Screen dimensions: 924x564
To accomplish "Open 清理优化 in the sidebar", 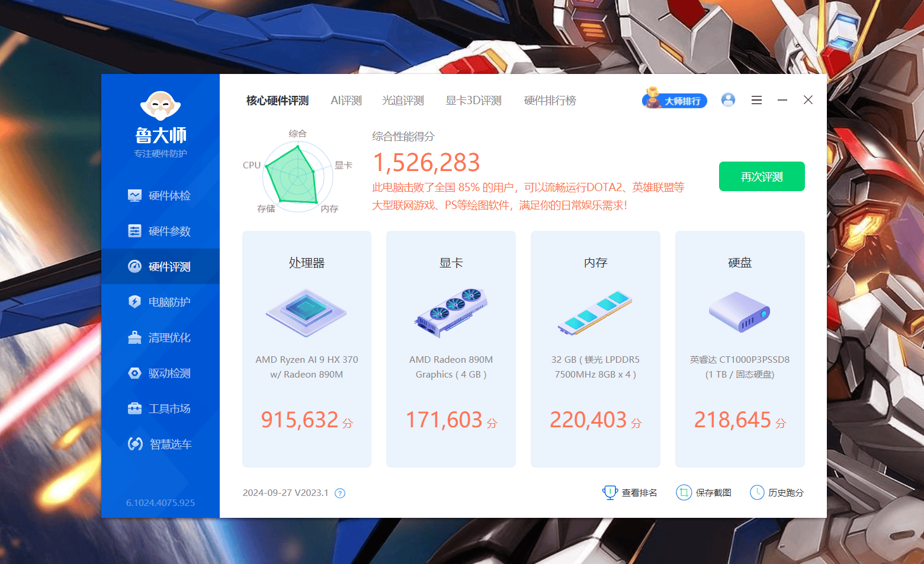I will (x=161, y=337).
